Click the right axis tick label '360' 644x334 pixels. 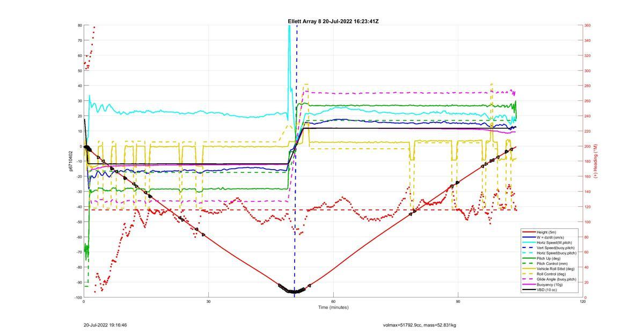[588, 25]
